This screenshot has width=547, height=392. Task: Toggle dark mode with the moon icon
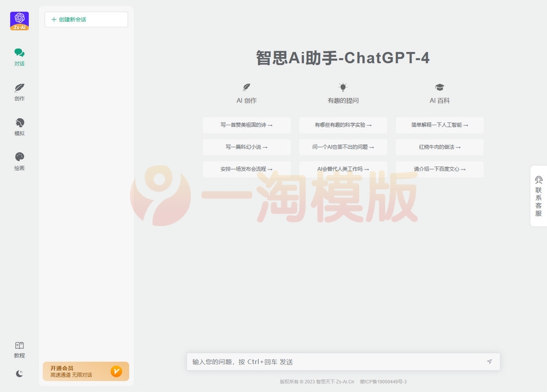(x=19, y=374)
